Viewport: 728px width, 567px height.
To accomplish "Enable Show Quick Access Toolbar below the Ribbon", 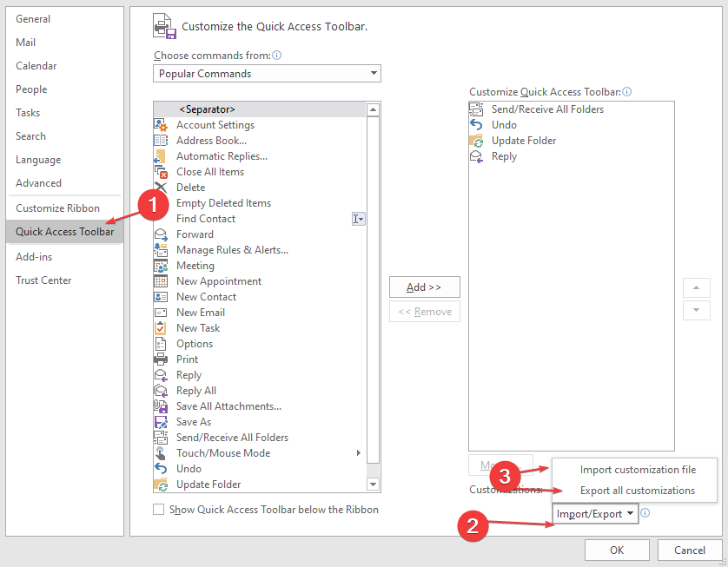I will click(159, 510).
